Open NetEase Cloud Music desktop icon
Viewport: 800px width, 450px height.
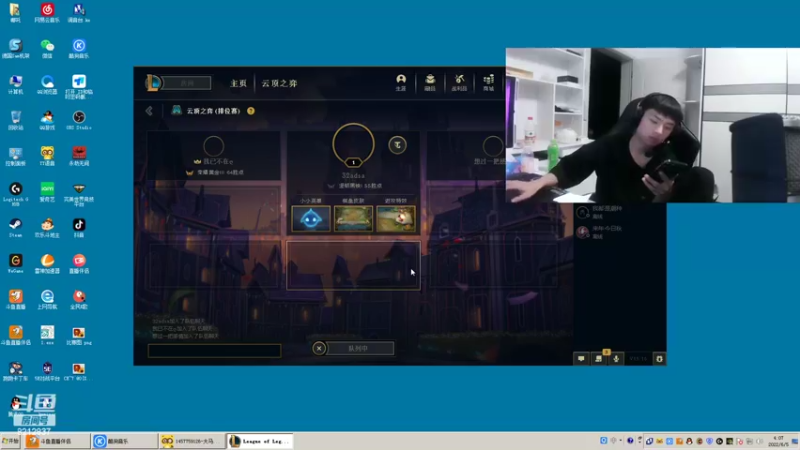pos(47,13)
